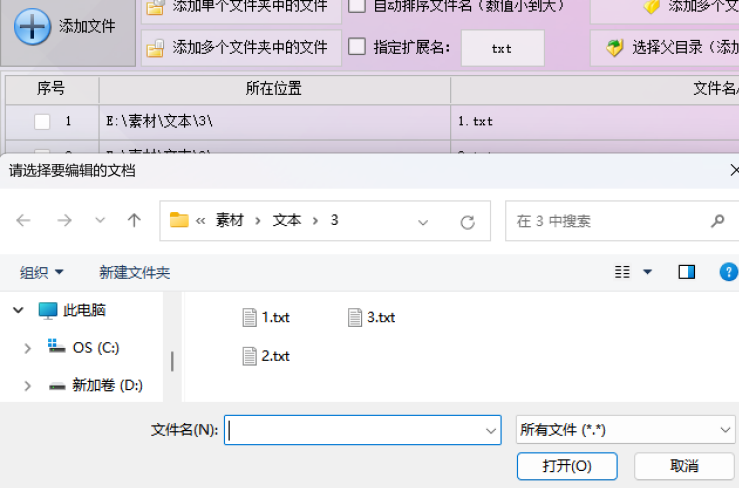Click 选择父目录 button

pyautogui.click(x=664, y=48)
